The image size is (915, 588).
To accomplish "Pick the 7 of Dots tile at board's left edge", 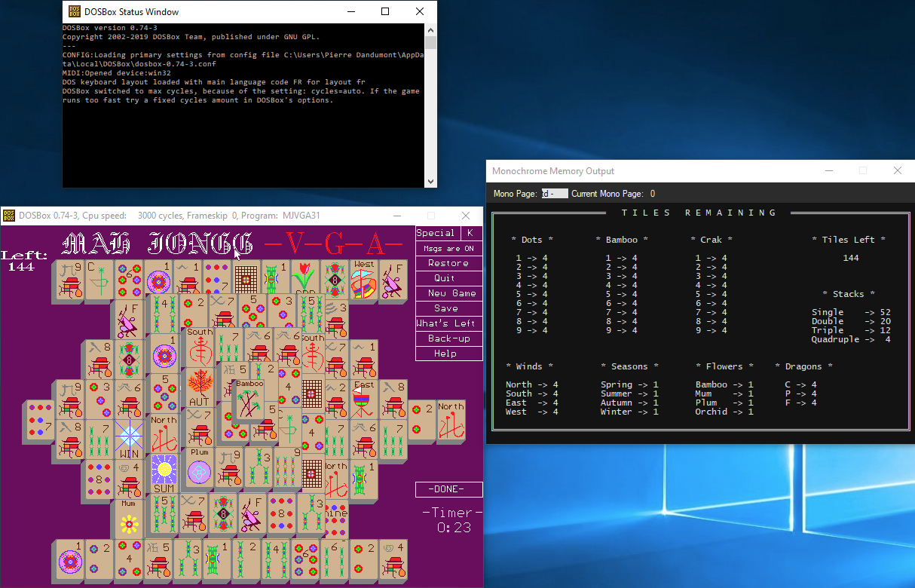I will pos(41,421).
